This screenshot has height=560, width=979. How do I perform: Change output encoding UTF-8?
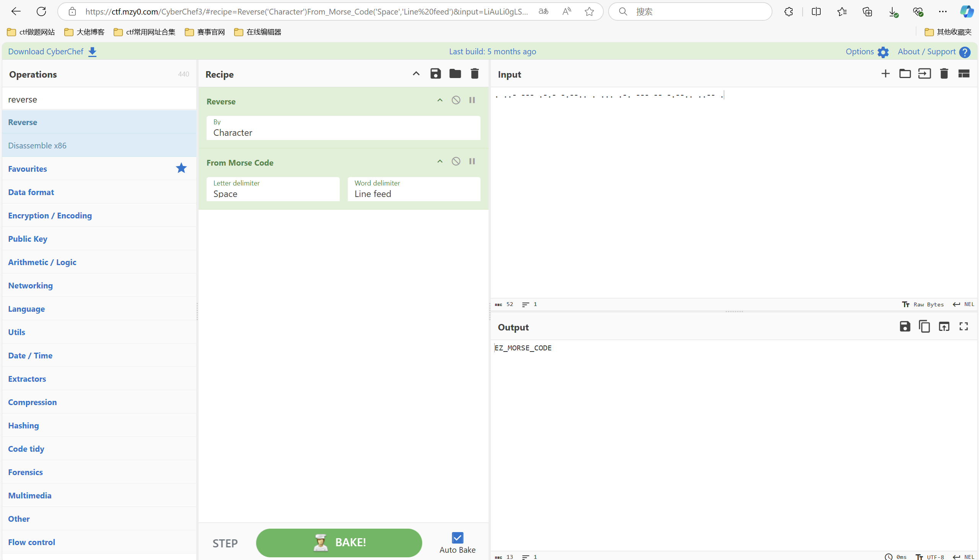(930, 557)
